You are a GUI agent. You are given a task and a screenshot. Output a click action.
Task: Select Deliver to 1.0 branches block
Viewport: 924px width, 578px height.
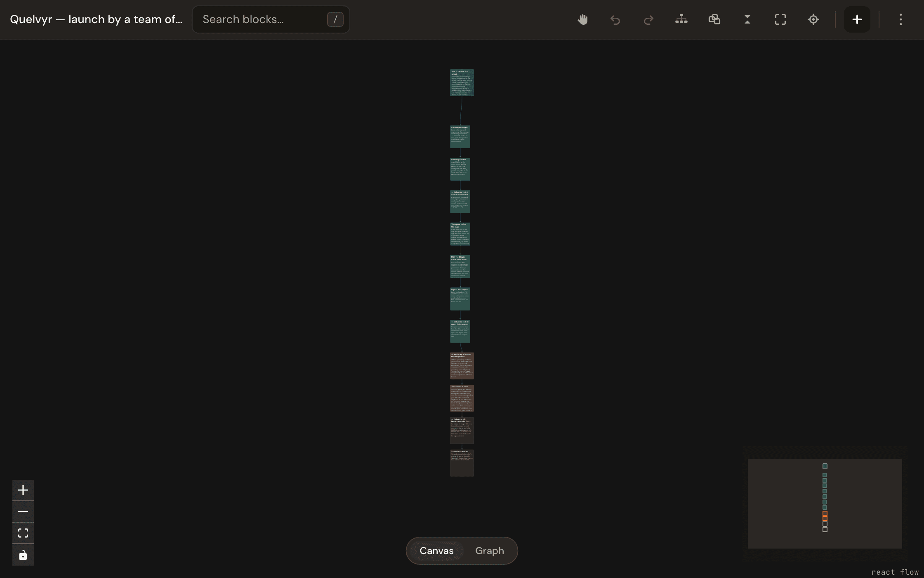pos(462,431)
